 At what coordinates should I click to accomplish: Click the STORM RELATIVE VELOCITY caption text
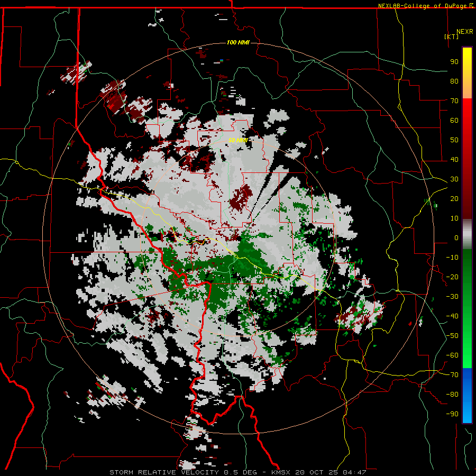tap(164, 472)
